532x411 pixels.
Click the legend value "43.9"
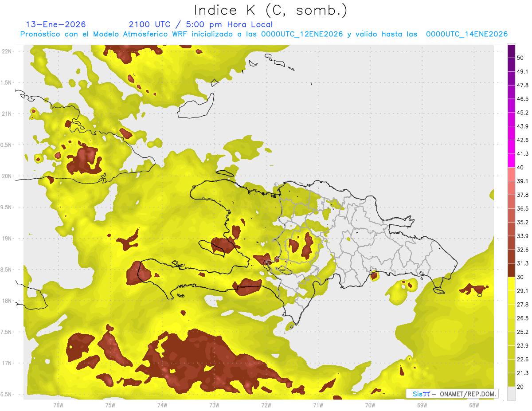pos(523,126)
